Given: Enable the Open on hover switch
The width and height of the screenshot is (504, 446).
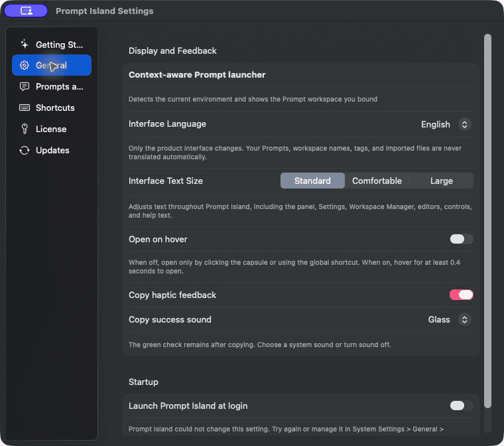Looking at the screenshot, I should (x=462, y=239).
